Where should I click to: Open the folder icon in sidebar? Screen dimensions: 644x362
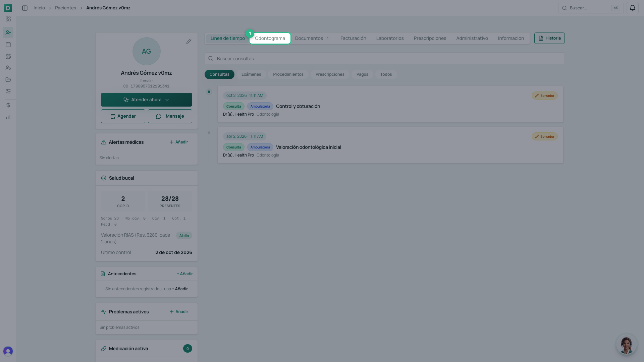tap(8, 79)
